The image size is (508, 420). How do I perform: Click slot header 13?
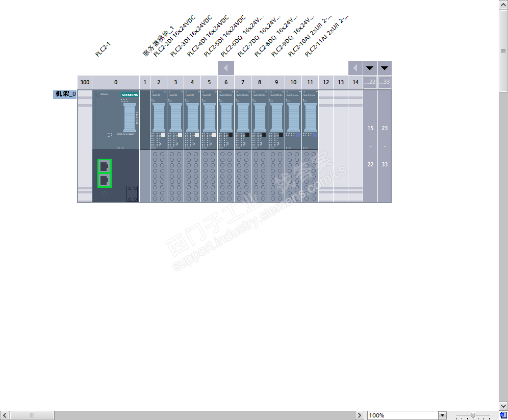pos(341,82)
